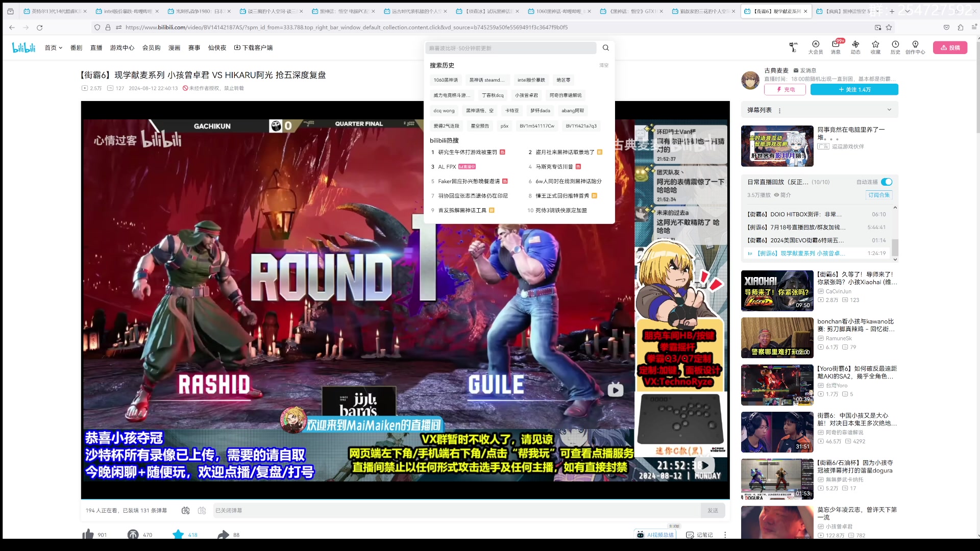
Task: Click the search magnifier icon
Action: 606,48
